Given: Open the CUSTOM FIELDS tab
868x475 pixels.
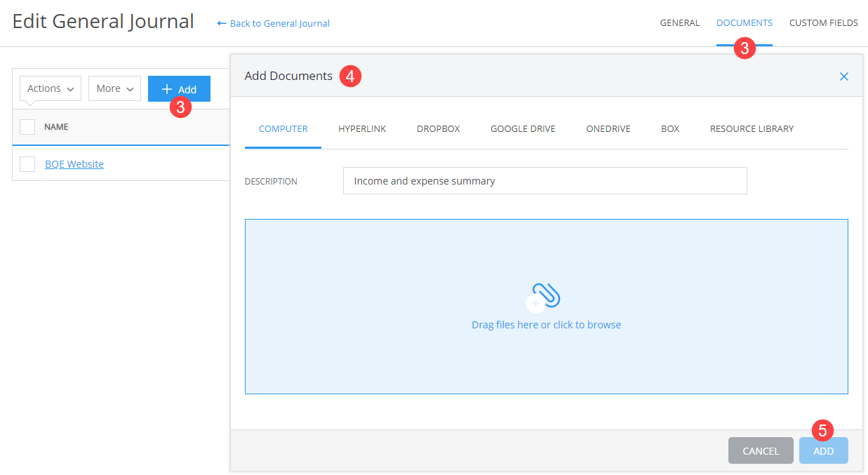Looking at the screenshot, I should pos(823,22).
